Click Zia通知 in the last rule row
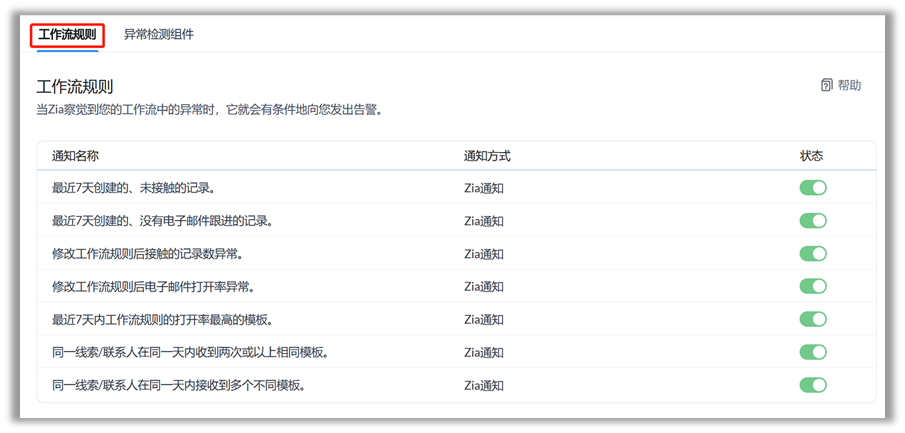The image size is (905, 433). [x=484, y=385]
